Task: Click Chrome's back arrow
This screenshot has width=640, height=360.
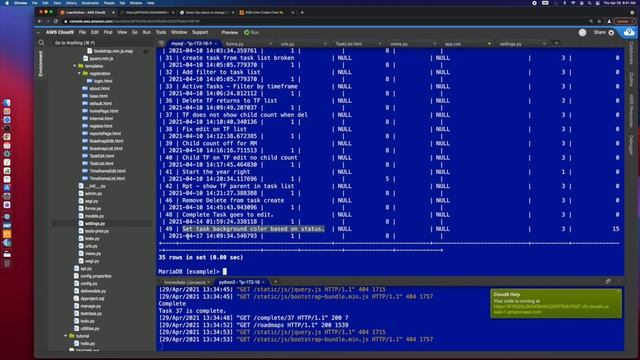Action: coord(40,21)
